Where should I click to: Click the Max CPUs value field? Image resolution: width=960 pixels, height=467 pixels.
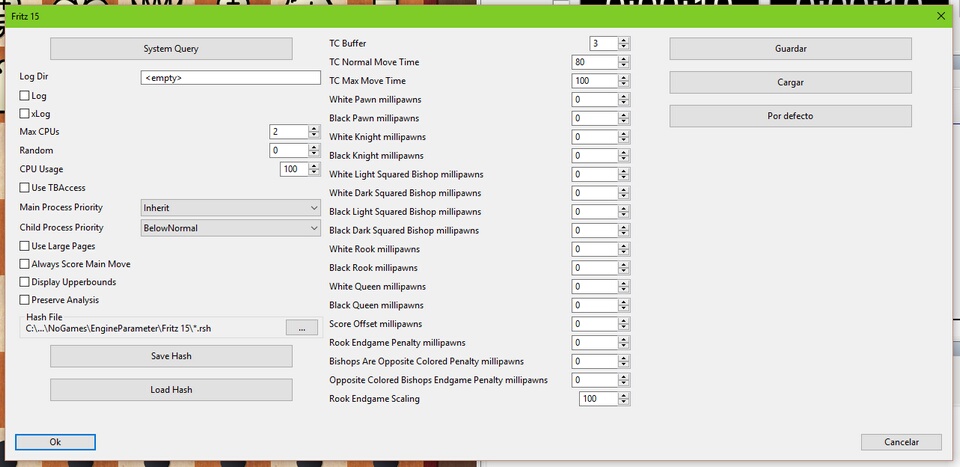(288, 132)
